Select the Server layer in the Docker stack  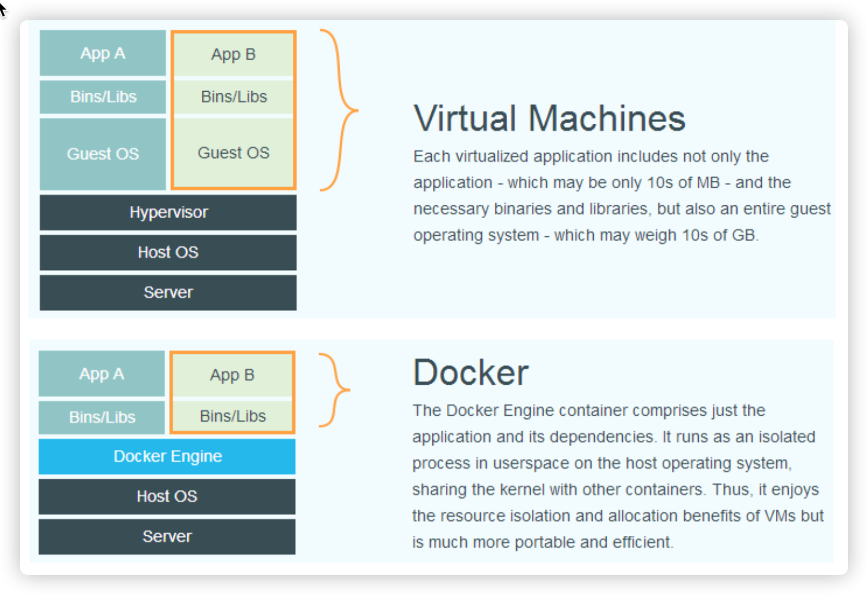coord(167,537)
